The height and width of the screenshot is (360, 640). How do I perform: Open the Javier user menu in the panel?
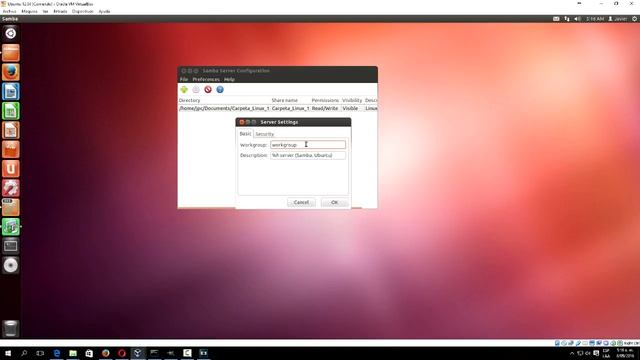(618, 19)
